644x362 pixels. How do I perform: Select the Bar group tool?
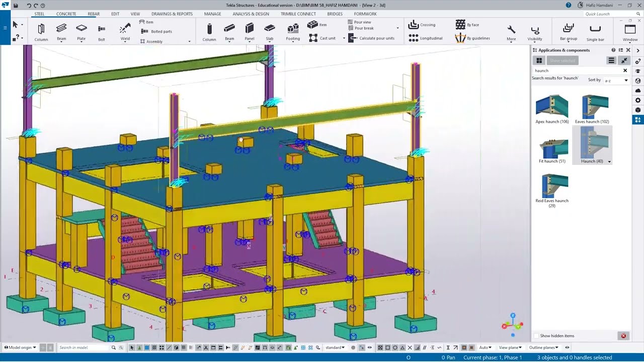(x=569, y=32)
